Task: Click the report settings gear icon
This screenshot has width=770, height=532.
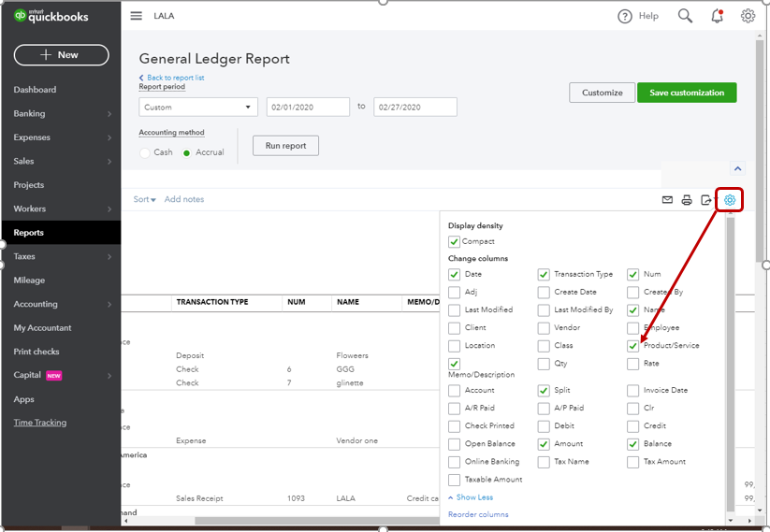Action: pyautogui.click(x=729, y=200)
